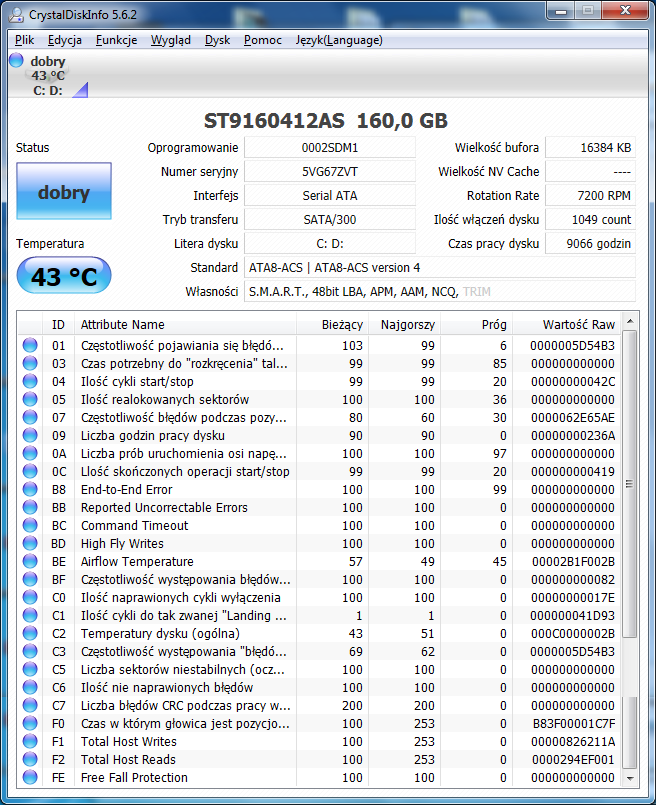Click the Najgorszy column header
The width and height of the screenshot is (656, 805).
click(x=404, y=324)
